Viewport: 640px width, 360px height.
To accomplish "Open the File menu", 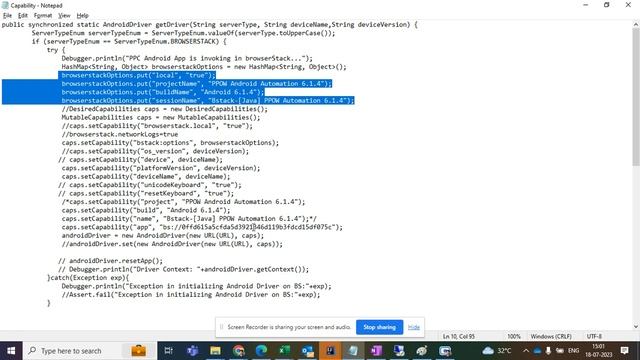I will 7,16.
